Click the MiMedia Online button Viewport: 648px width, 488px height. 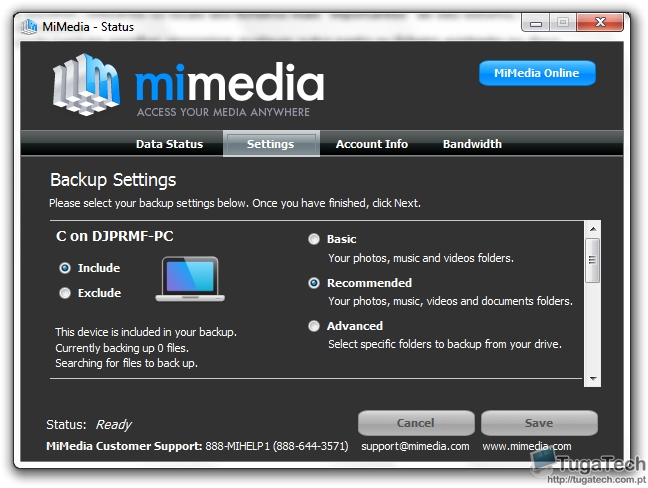537,73
